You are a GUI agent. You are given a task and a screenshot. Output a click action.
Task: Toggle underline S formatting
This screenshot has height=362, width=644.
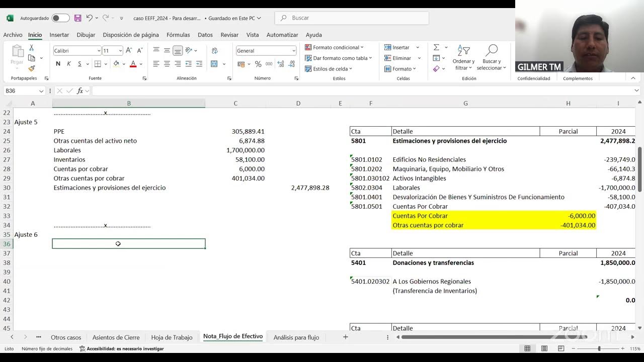tap(79, 64)
